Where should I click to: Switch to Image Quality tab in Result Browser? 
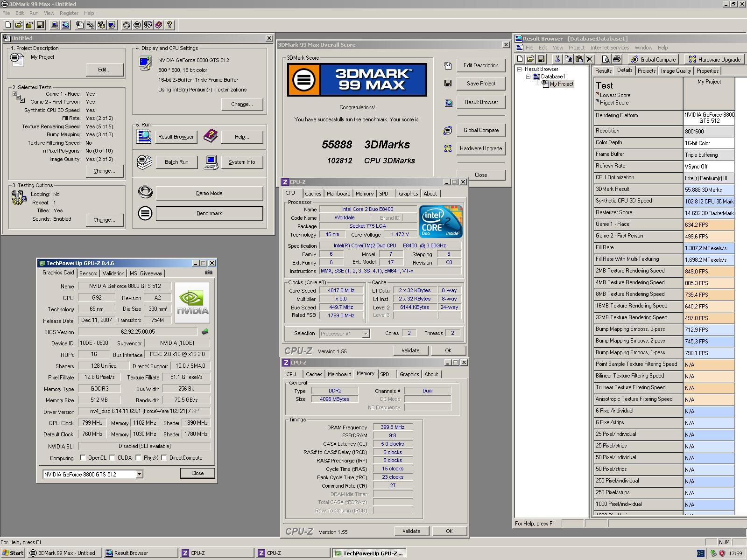pos(676,71)
